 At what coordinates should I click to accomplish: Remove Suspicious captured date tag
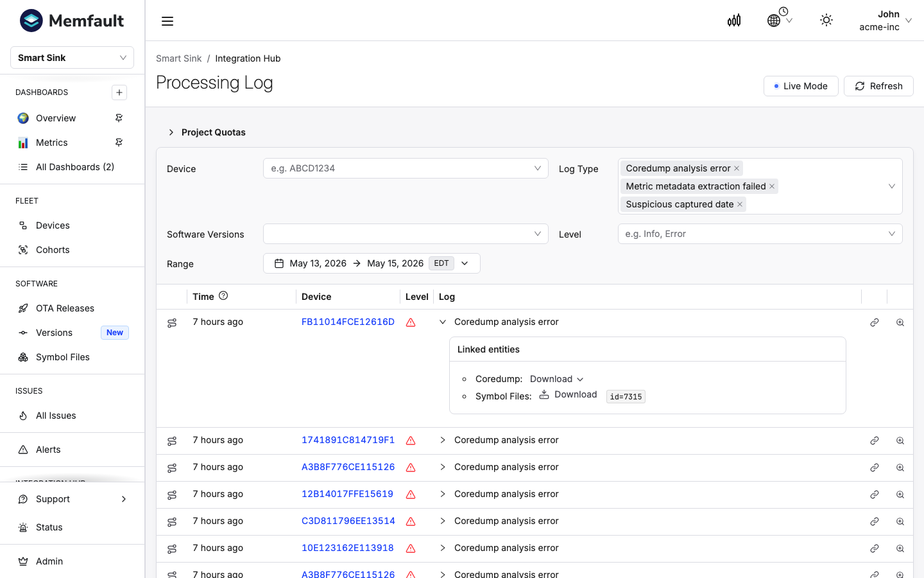(x=740, y=204)
